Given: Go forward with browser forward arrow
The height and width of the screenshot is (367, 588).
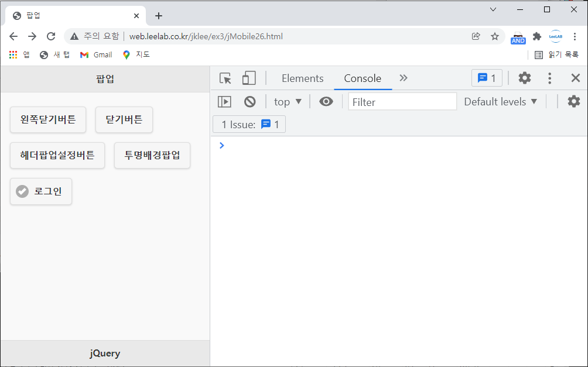Looking at the screenshot, I should 32,36.
